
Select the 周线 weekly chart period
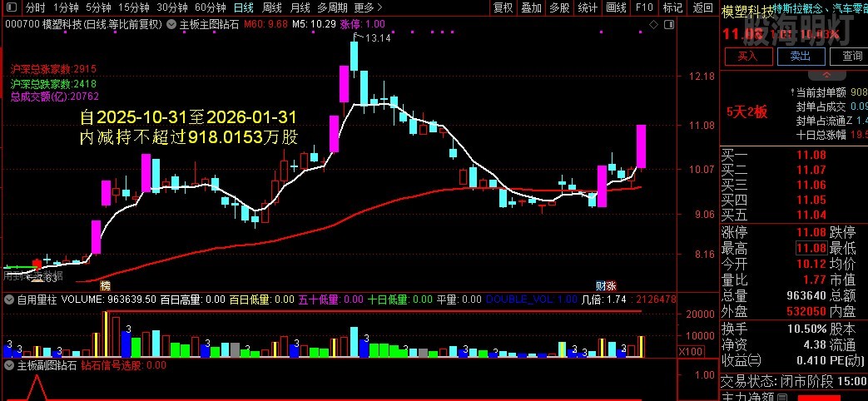[272, 7]
